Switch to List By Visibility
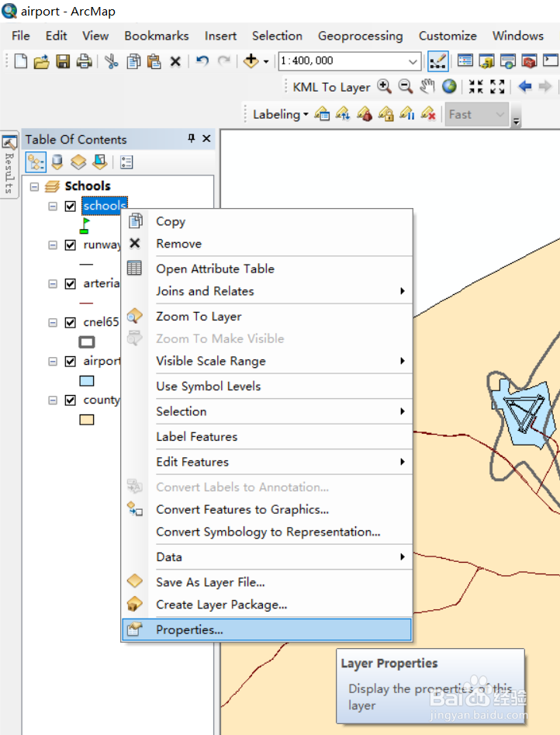 78,162
